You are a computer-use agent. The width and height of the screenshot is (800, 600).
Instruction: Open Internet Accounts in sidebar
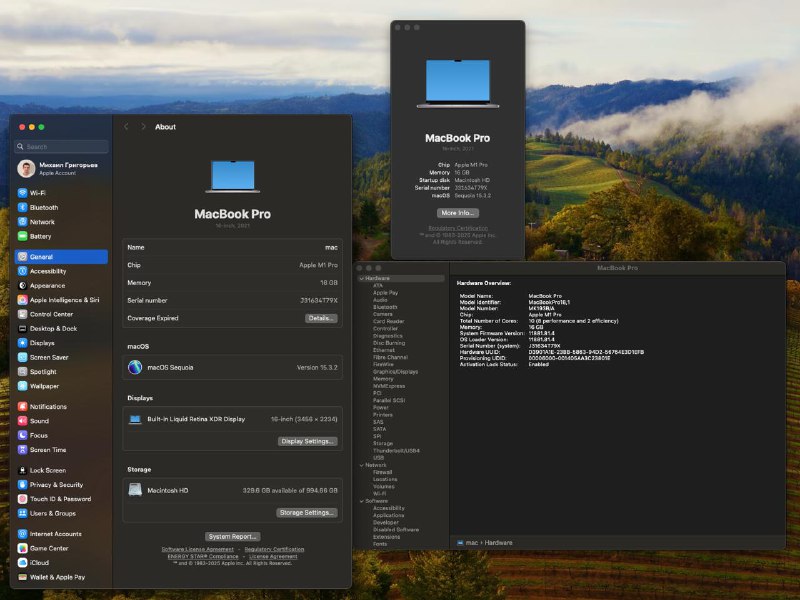56,534
